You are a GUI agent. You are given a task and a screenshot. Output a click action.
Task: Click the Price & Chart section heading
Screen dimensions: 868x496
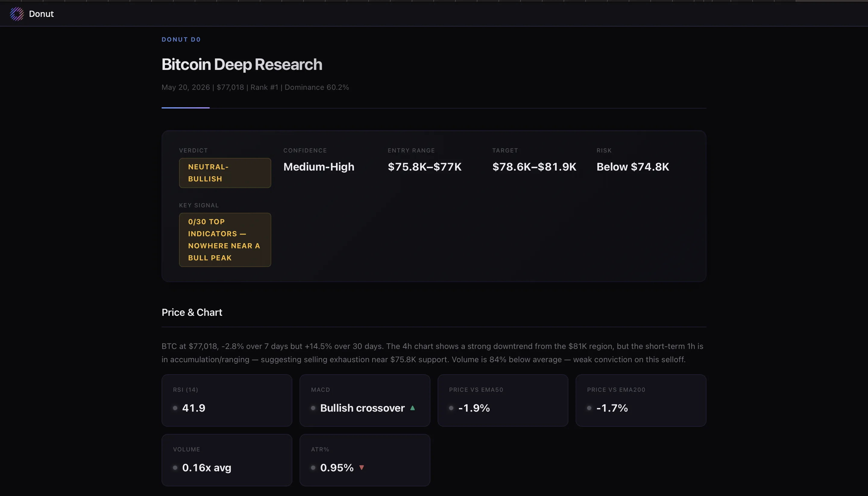click(192, 312)
